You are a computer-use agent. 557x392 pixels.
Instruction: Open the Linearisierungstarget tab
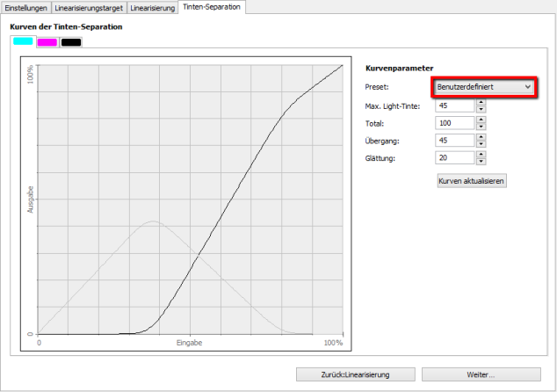[x=90, y=7]
